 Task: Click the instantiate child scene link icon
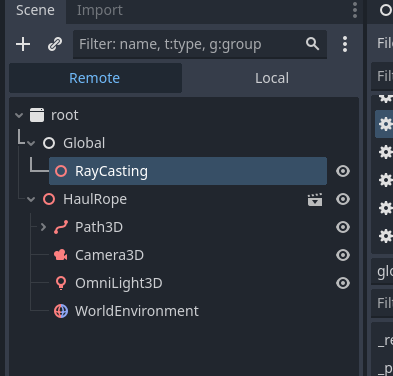pyautogui.click(x=55, y=44)
